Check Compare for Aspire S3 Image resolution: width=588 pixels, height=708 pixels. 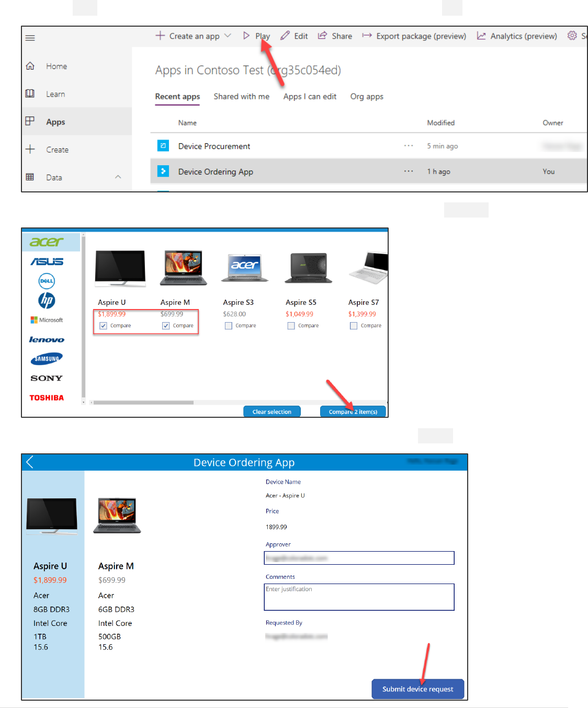[x=229, y=326]
